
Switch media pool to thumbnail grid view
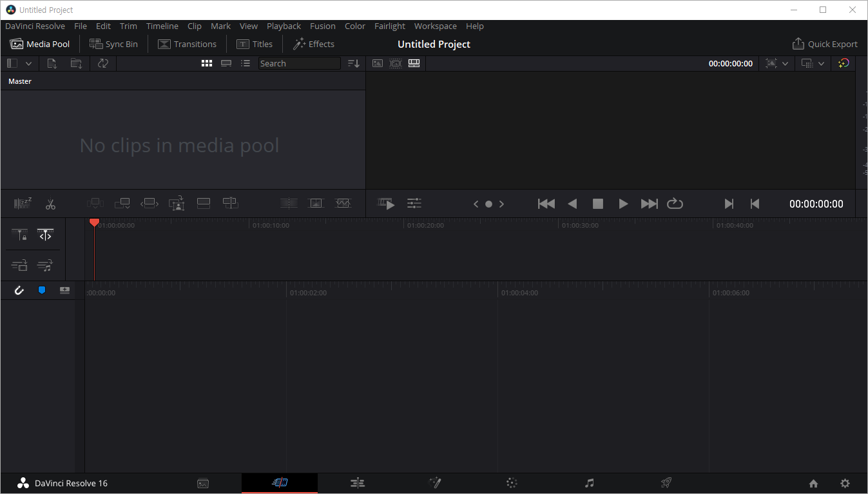(207, 63)
